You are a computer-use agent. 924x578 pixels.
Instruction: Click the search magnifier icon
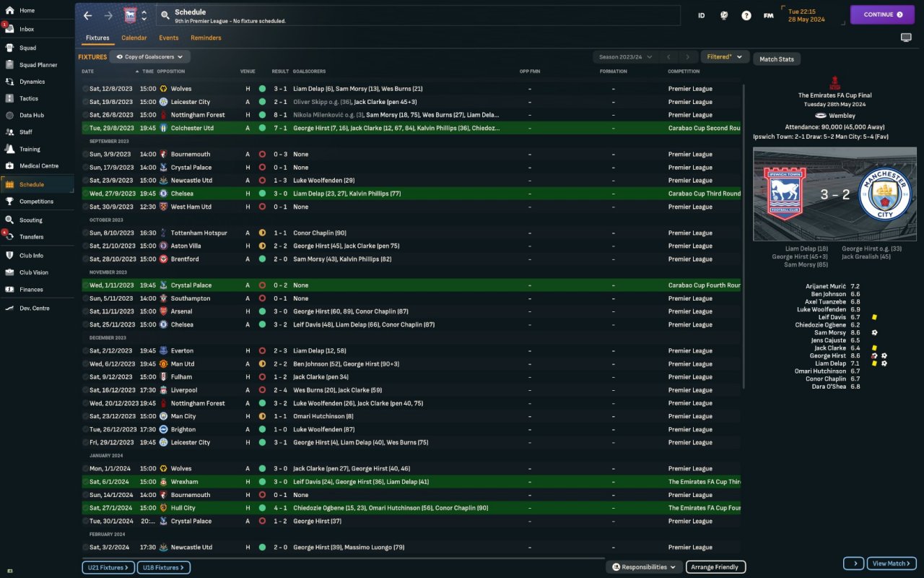coord(165,15)
